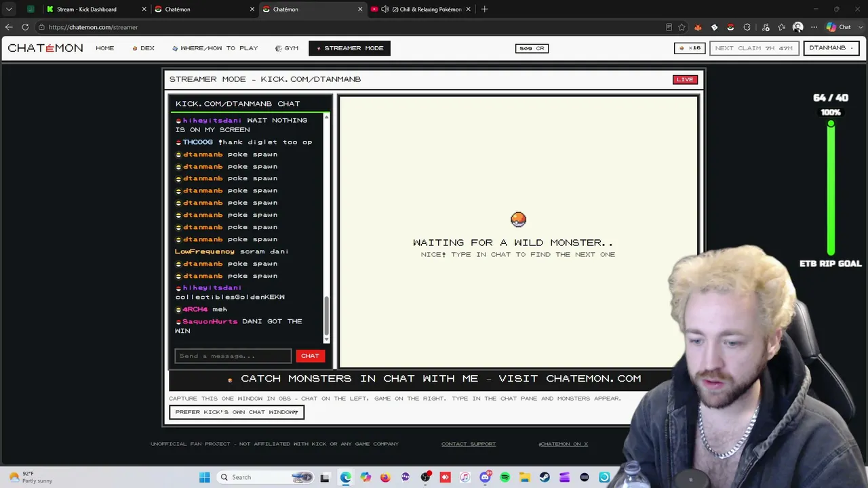
Task: Click the 509 CR credits badge
Action: (532, 48)
